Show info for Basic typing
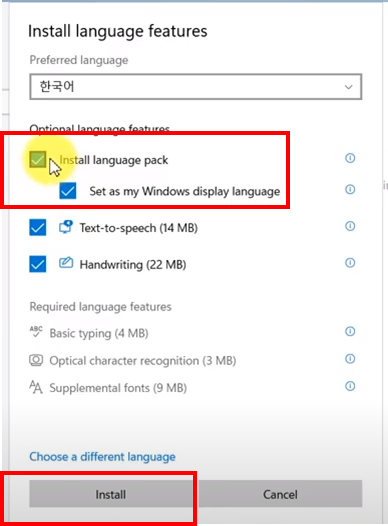Viewport: 388px width, 526px height. point(350,332)
